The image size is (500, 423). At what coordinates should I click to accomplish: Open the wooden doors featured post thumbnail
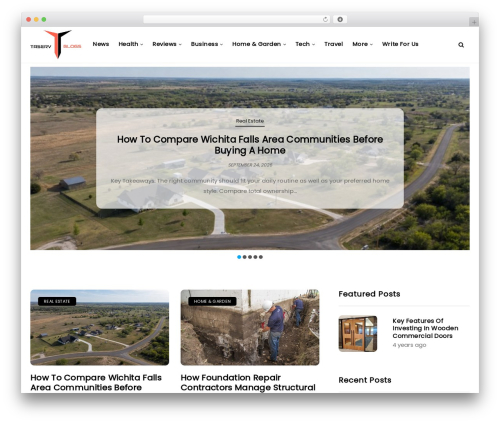tap(358, 334)
